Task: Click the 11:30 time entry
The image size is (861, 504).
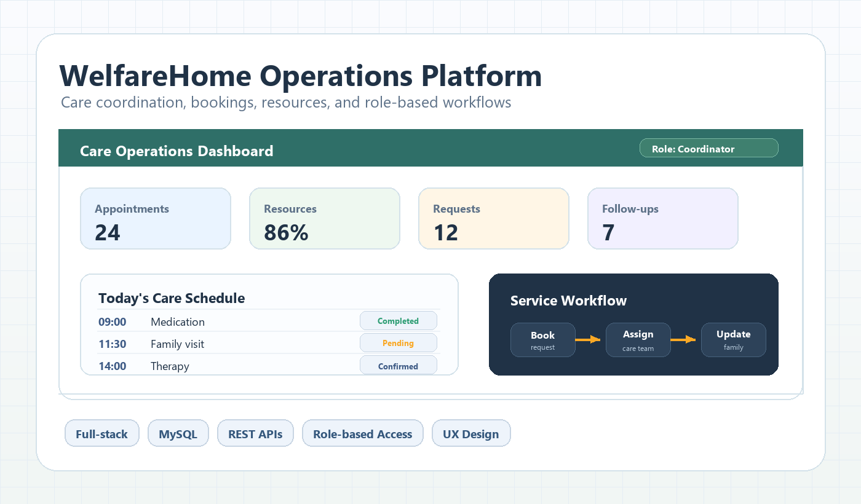Action: click(113, 344)
